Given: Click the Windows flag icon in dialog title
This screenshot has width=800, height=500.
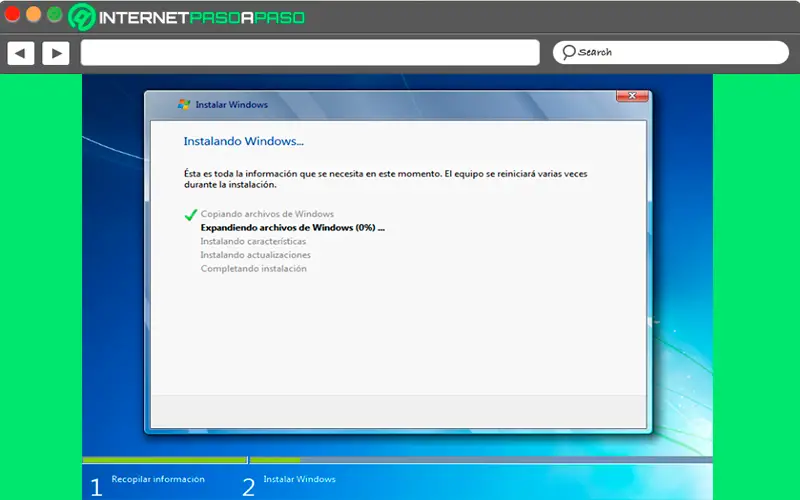Looking at the screenshot, I should coord(184,105).
